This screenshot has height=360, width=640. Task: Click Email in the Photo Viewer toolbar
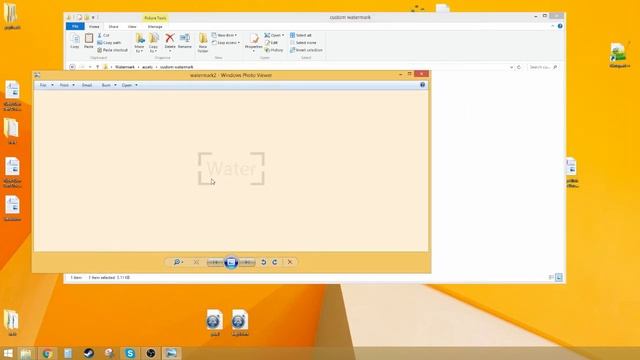pyautogui.click(x=87, y=85)
